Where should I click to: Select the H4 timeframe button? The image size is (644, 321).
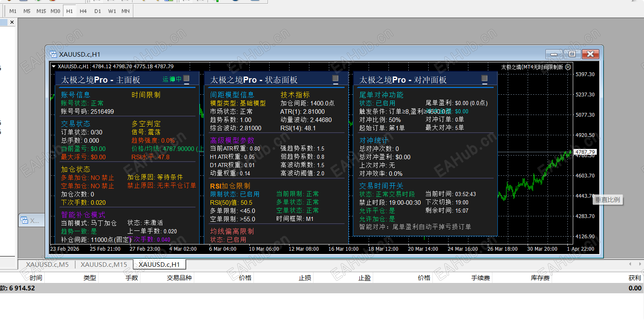tap(83, 11)
